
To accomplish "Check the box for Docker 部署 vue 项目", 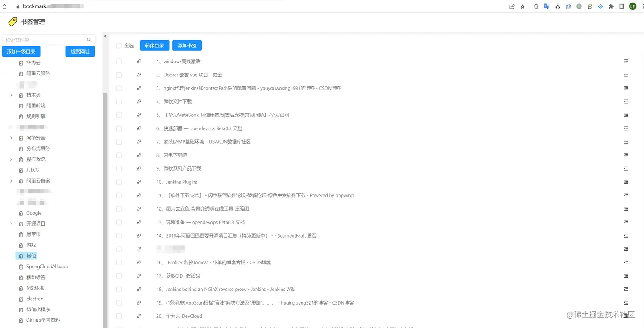I will coord(119,75).
